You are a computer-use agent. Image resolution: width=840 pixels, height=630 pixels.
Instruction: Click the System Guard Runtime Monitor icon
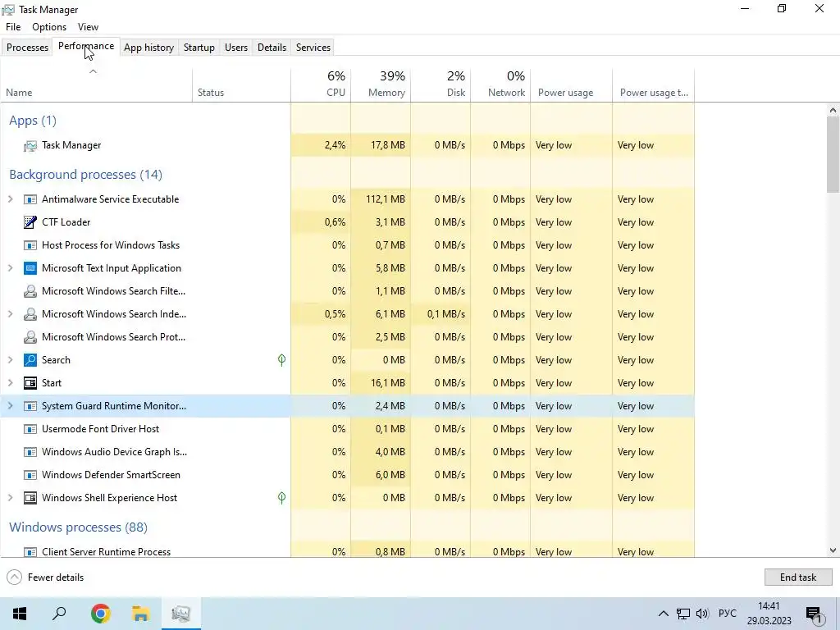point(30,406)
